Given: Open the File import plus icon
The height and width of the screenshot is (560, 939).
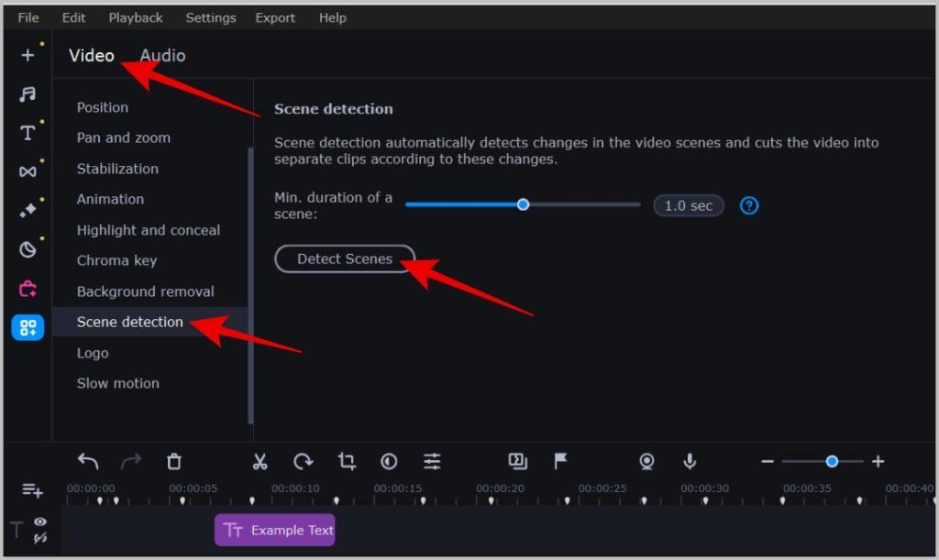Looking at the screenshot, I should pos(28,56).
